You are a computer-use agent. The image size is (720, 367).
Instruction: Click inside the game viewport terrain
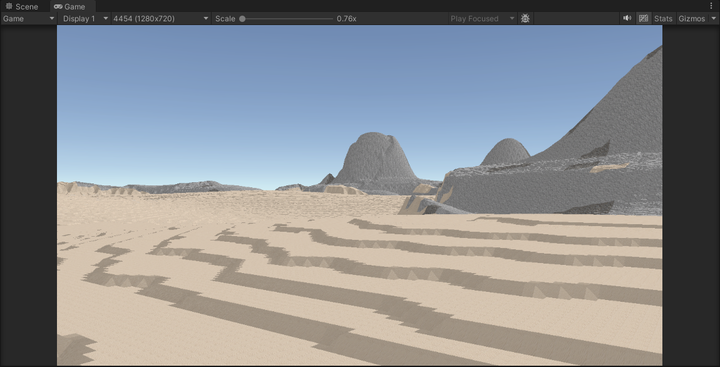359,195
